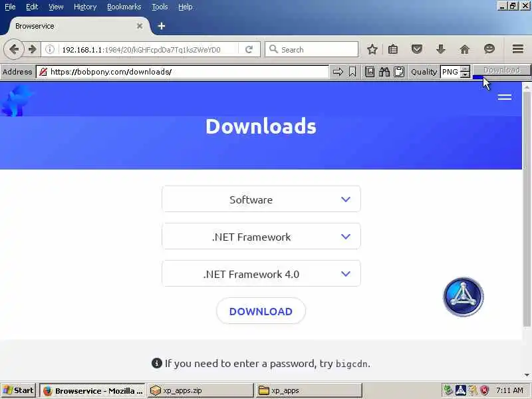Image resolution: width=532 pixels, height=399 pixels.
Task: Open the View menu
Action: (56, 7)
